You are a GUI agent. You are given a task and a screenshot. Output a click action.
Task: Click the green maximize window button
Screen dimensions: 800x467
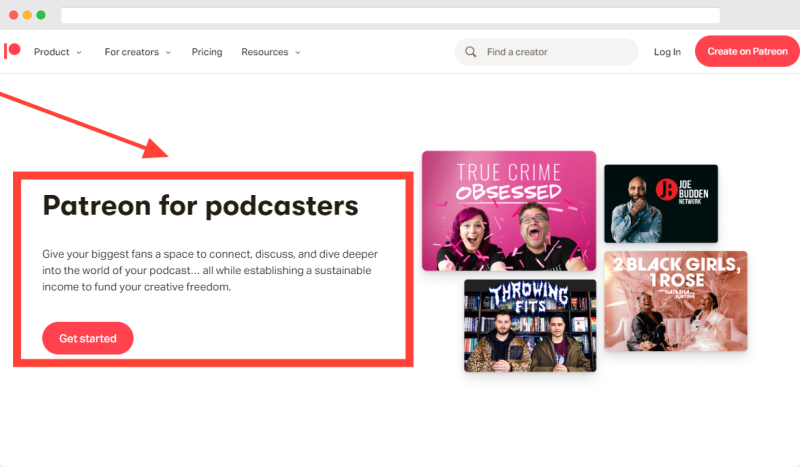41,15
